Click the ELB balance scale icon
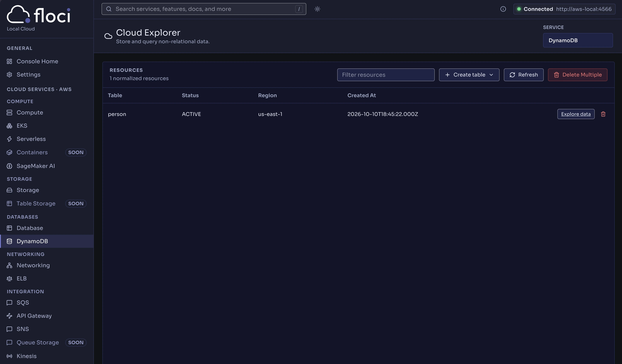622x364 pixels. 9,279
